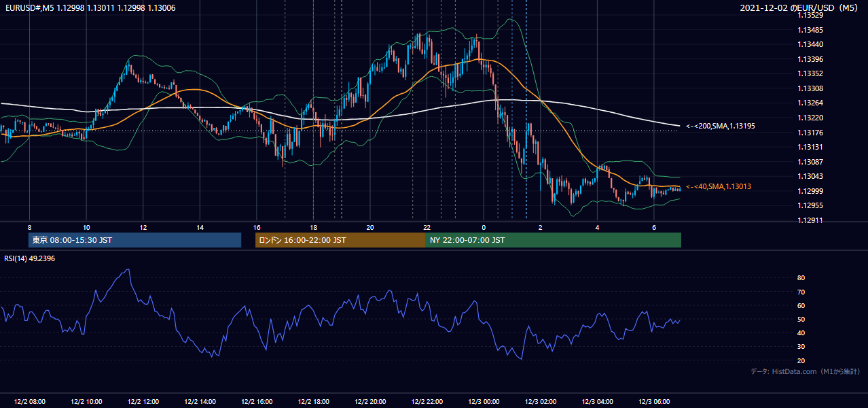Screen dimensions: 868x408
Task: Click price axis value 1.13529
Action: click(x=810, y=15)
